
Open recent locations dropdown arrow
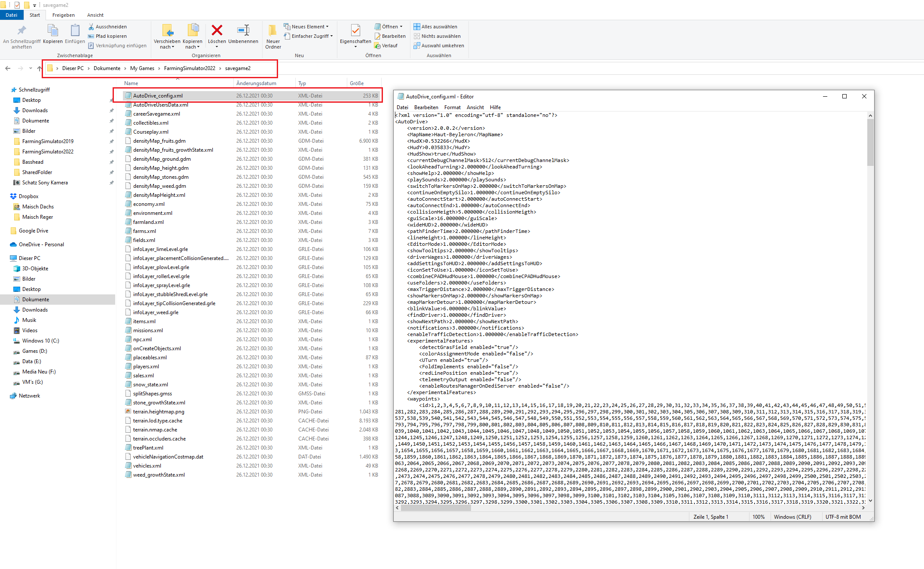(31, 68)
